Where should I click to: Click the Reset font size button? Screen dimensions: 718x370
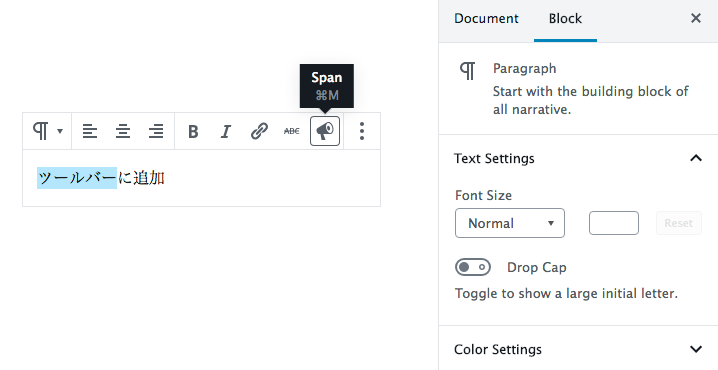pos(679,223)
